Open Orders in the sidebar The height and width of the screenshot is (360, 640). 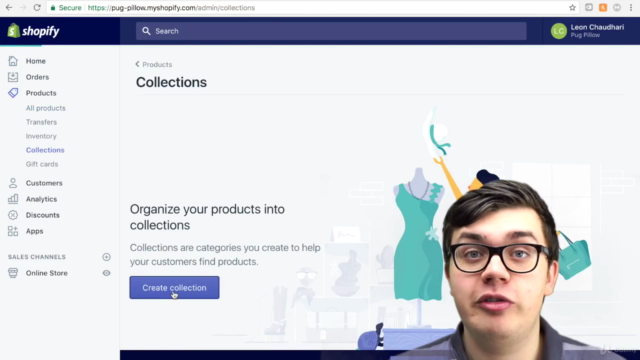(x=37, y=77)
